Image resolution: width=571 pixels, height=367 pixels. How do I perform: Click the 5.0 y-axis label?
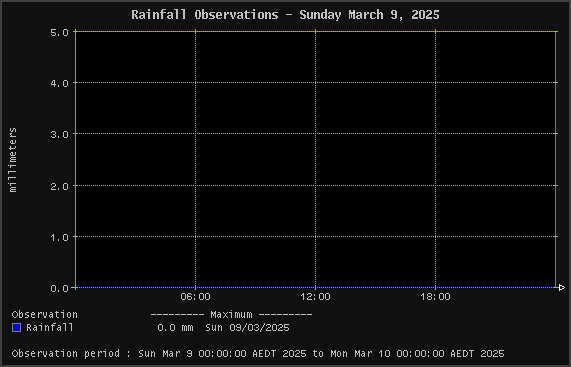point(59,32)
